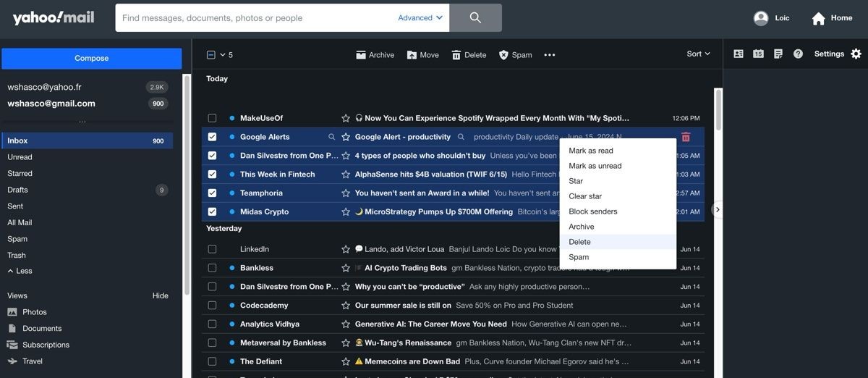The image size is (868, 378).
Task: Expand accounts list ellipsis handle
Action: pos(82,121)
